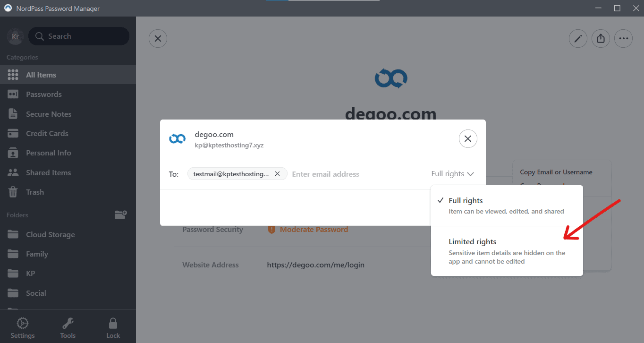The height and width of the screenshot is (343, 644).
Task: Click the Lock padlock icon
Action: tap(113, 328)
